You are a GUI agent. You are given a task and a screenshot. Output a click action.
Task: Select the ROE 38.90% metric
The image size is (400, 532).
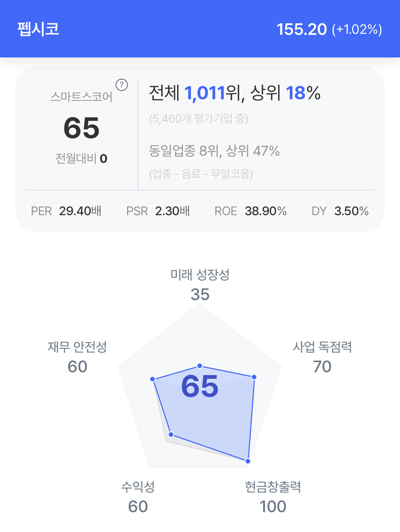(250, 211)
